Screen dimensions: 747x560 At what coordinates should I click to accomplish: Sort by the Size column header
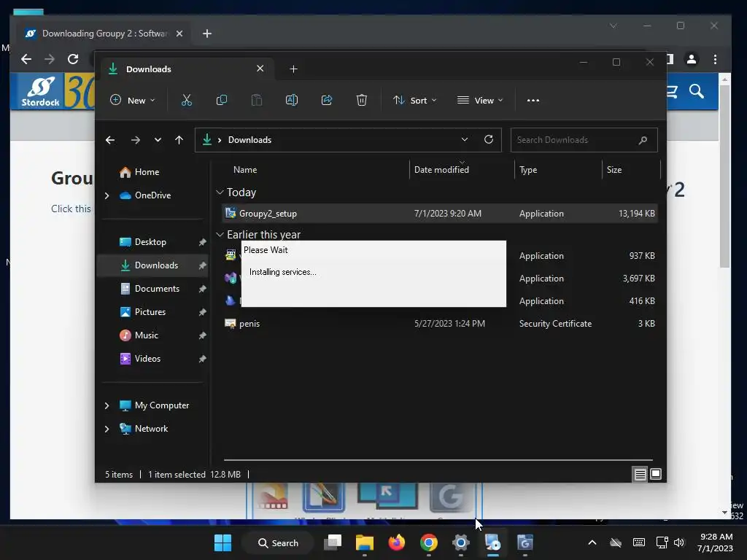614,169
